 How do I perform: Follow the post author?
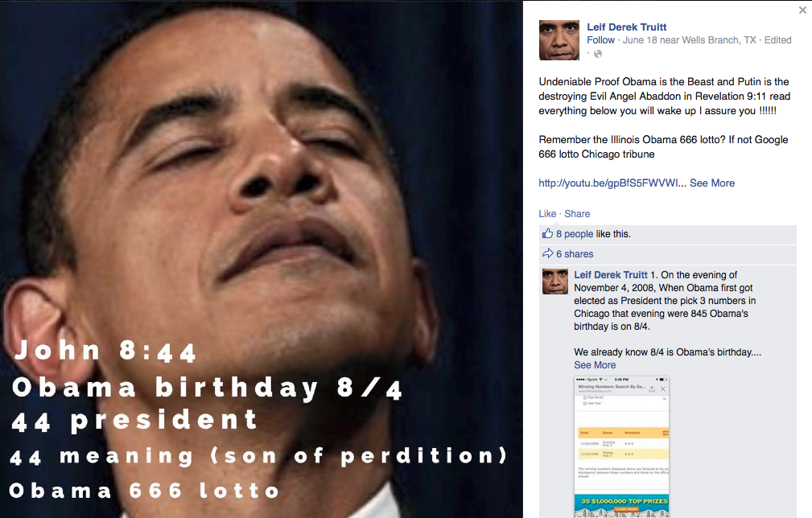(600, 40)
